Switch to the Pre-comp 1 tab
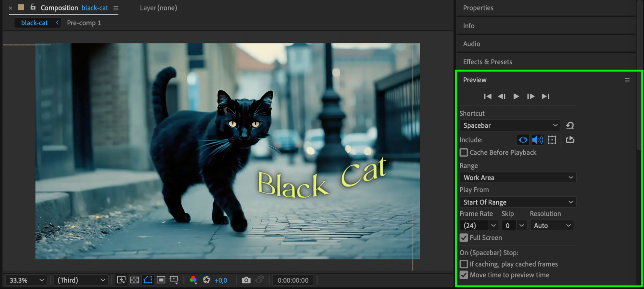The height and width of the screenshot is (289, 644). point(84,23)
